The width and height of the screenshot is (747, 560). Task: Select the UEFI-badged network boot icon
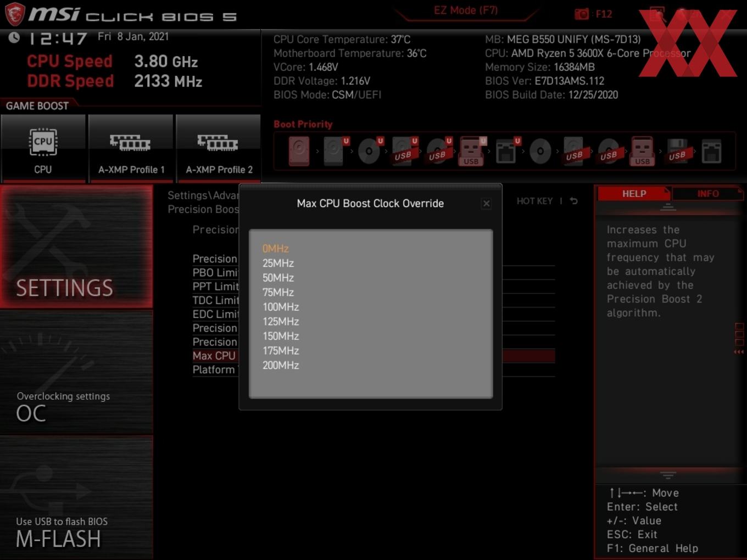(506, 151)
